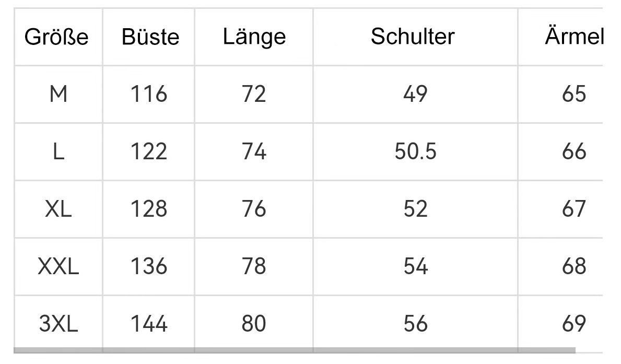Click the Büste value 116
Image resolution: width=621 pixels, height=364 pixels.
pyautogui.click(x=149, y=95)
